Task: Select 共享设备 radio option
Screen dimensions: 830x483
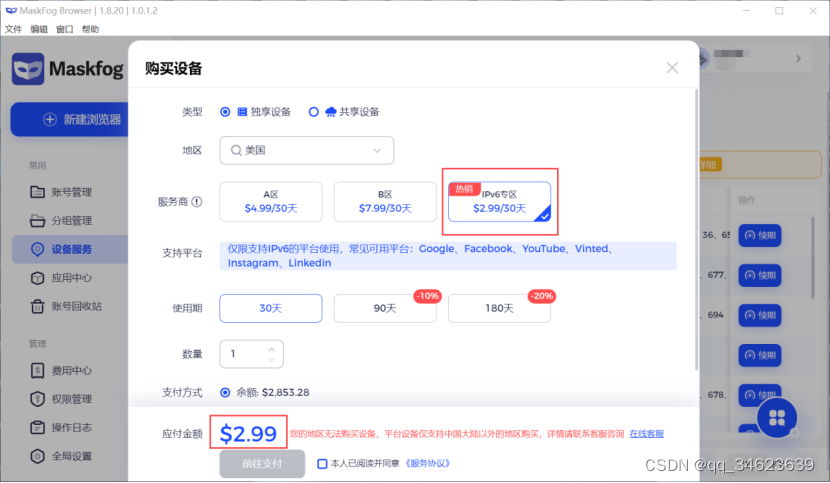Action: pyautogui.click(x=314, y=112)
